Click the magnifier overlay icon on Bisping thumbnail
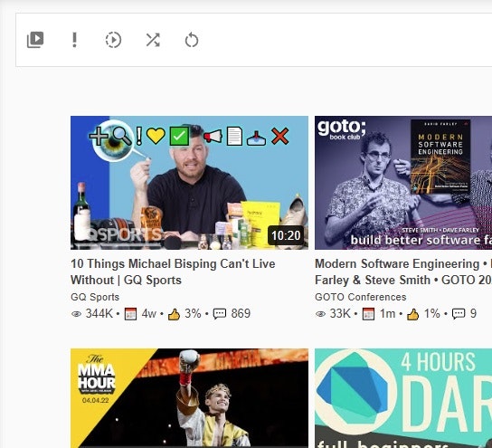This screenshot has width=492, height=448. [122, 137]
